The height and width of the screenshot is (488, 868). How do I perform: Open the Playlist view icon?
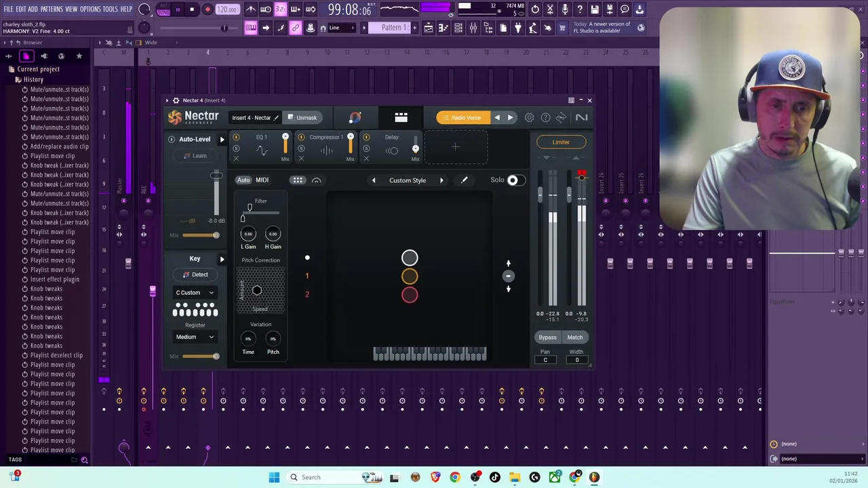[x=429, y=28]
